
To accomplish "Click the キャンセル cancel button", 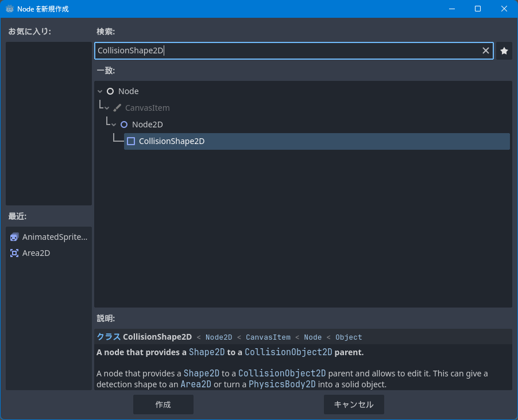I will (354, 405).
